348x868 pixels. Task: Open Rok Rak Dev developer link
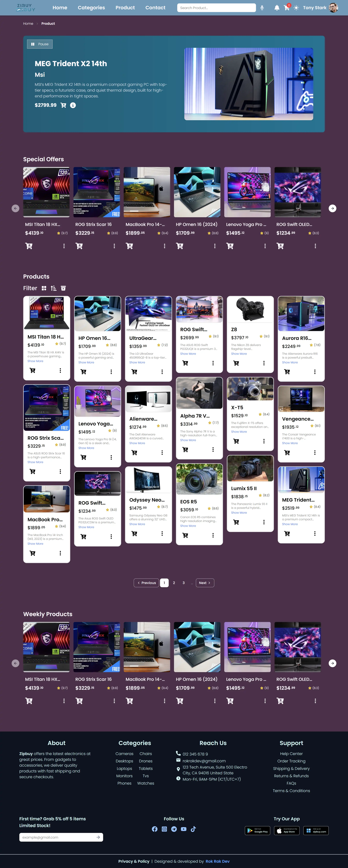217,861
